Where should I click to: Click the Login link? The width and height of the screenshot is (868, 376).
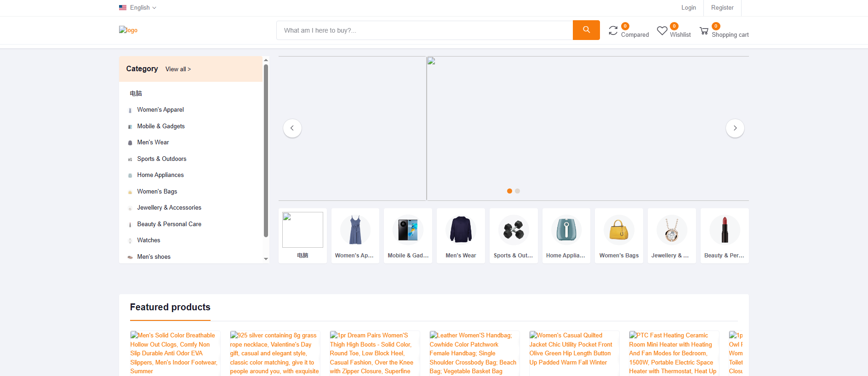tap(689, 8)
